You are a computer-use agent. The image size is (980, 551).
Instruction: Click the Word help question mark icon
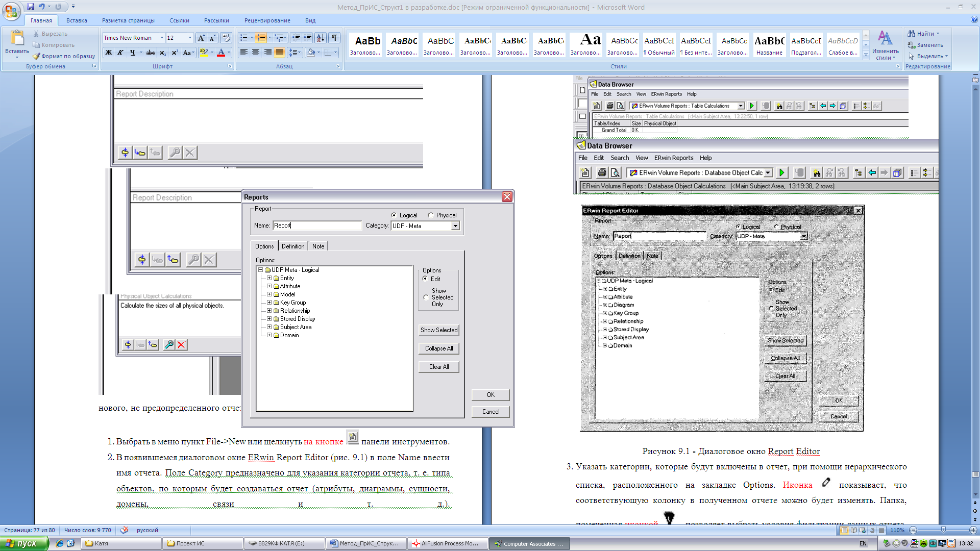click(974, 20)
